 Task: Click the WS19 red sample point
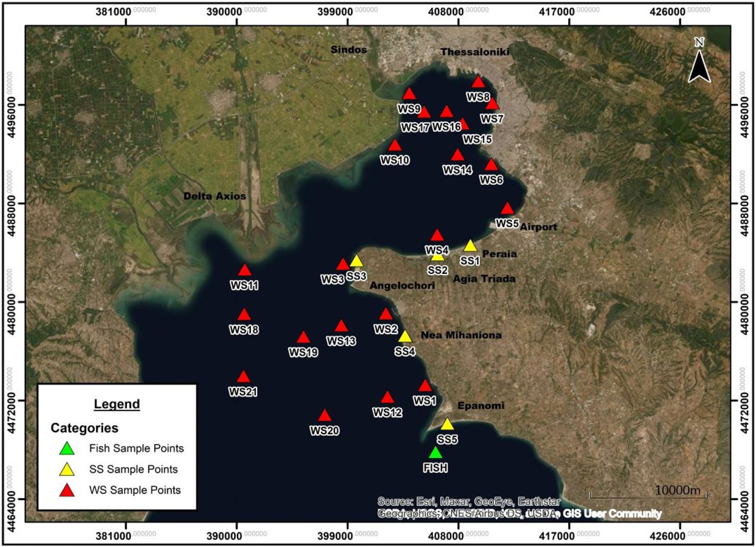303,338
